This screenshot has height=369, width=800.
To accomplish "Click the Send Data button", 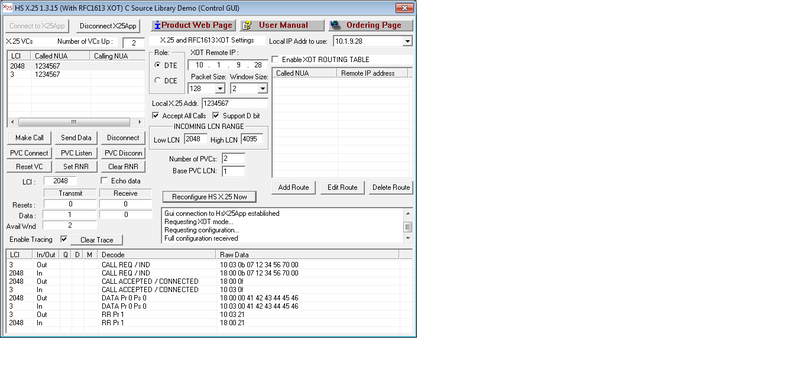I will click(x=76, y=138).
